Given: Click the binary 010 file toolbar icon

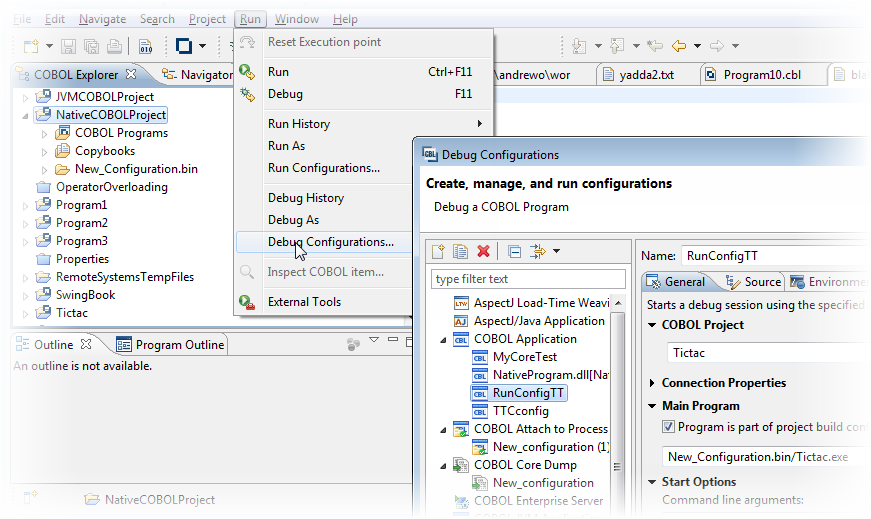Looking at the screenshot, I should (x=145, y=46).
